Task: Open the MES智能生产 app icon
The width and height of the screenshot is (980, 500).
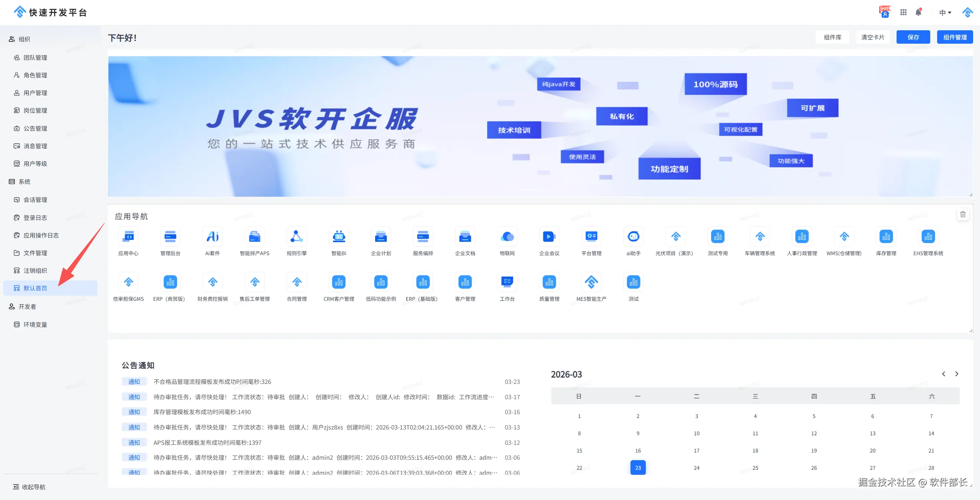Action: (x=591, y=282)
